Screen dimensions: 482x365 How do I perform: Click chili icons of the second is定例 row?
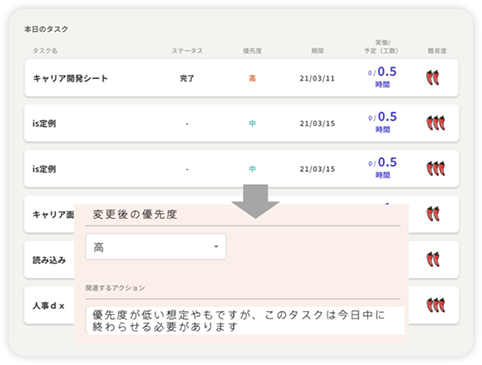436,168
